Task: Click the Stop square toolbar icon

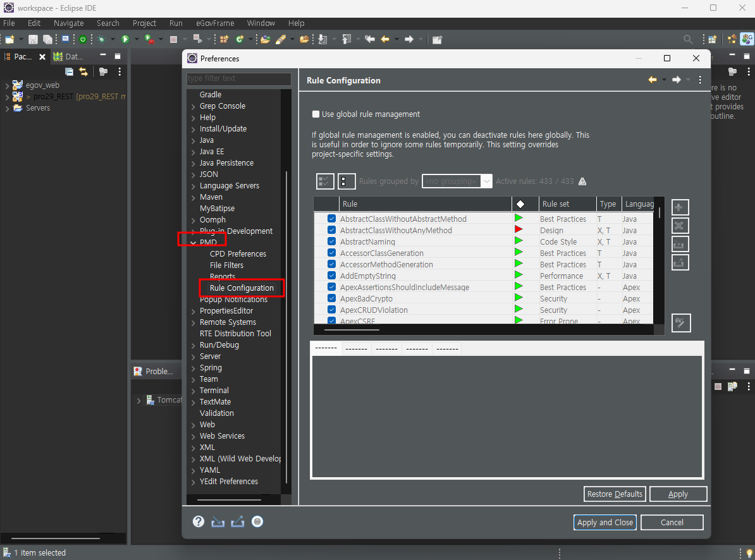Action: [x=174, y=39]
